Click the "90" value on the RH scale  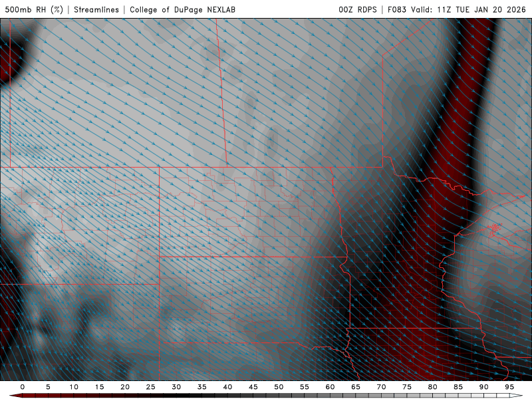coord(483,387)
